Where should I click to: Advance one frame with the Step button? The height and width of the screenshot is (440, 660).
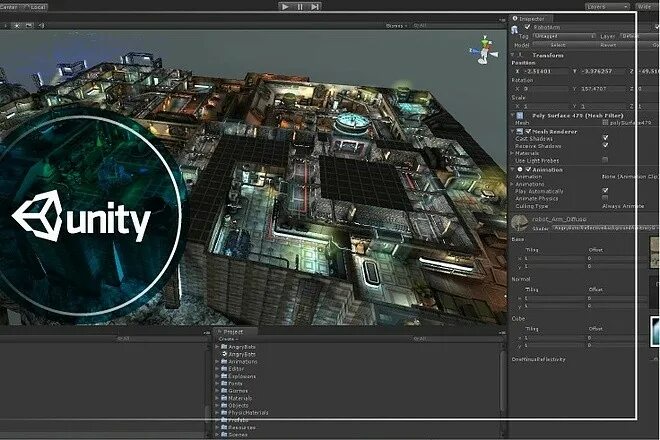pyautogui.click(x=315, y=6)
